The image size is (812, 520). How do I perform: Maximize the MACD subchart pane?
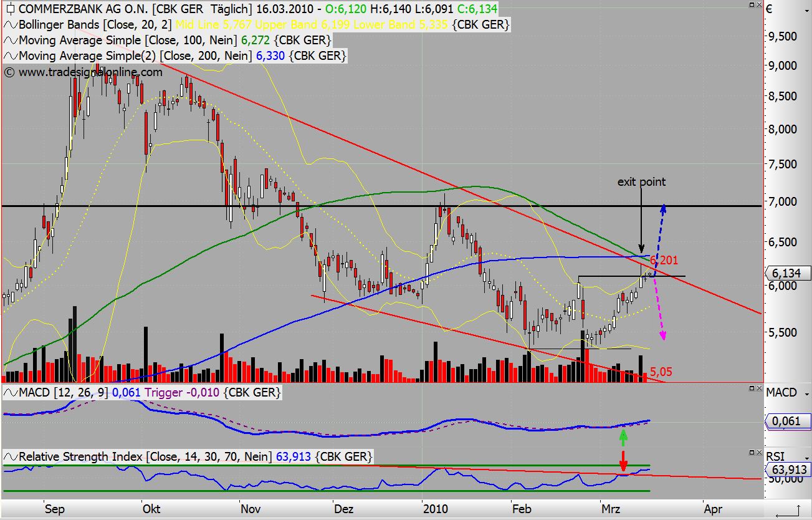coord(752,388)
